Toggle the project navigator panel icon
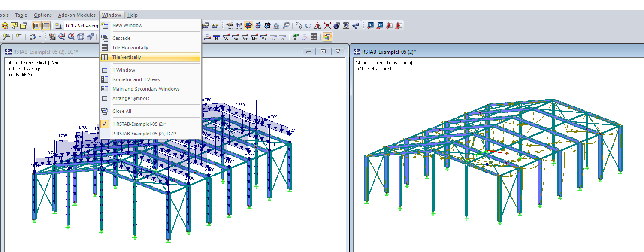Viewport: 644px width, 252px height. click(x=36, y=26)
